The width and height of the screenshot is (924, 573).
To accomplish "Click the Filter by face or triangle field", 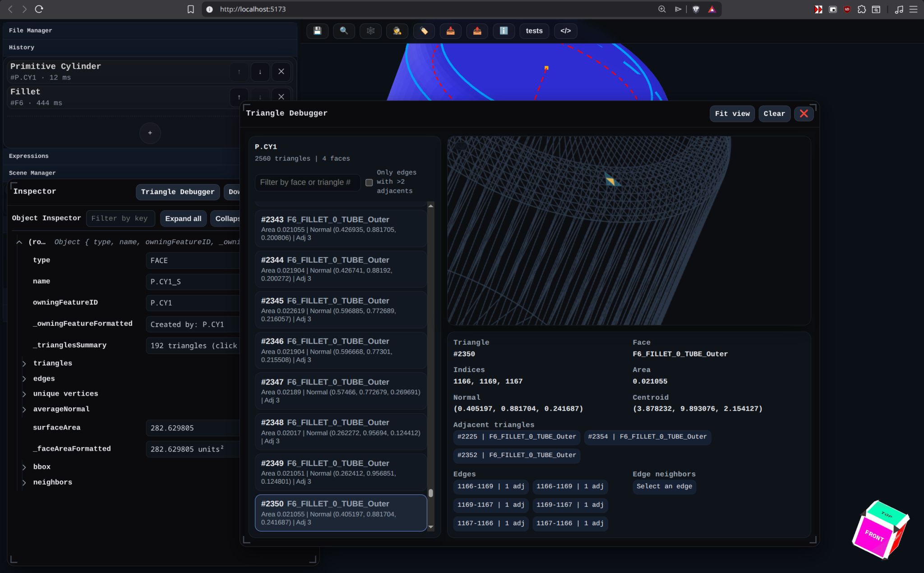I will (x=307, y=182).
